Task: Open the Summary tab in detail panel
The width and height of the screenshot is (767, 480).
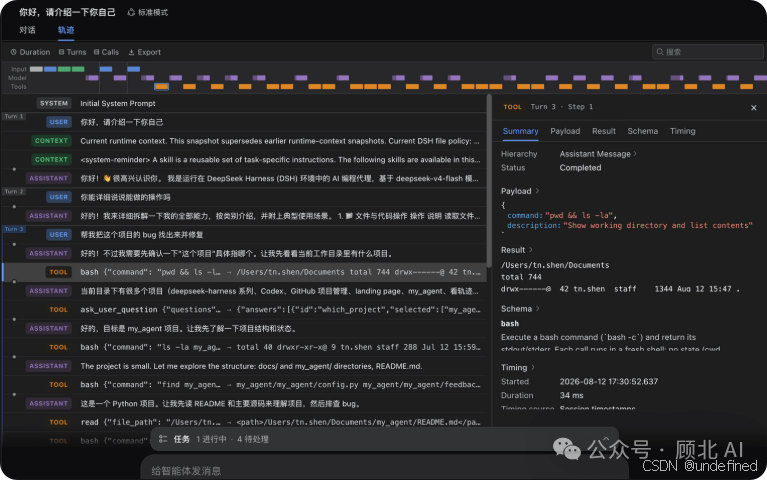Action: click(520, 131)
